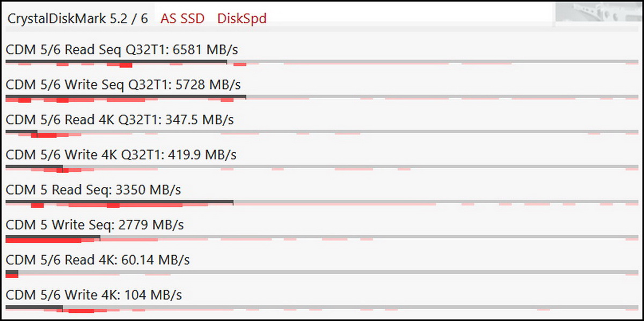Viewport: 644px width, 321px height.
Task: Select the Write Seq Q32T1 5728 MB/s result
Action: click(x=123, y=85)
